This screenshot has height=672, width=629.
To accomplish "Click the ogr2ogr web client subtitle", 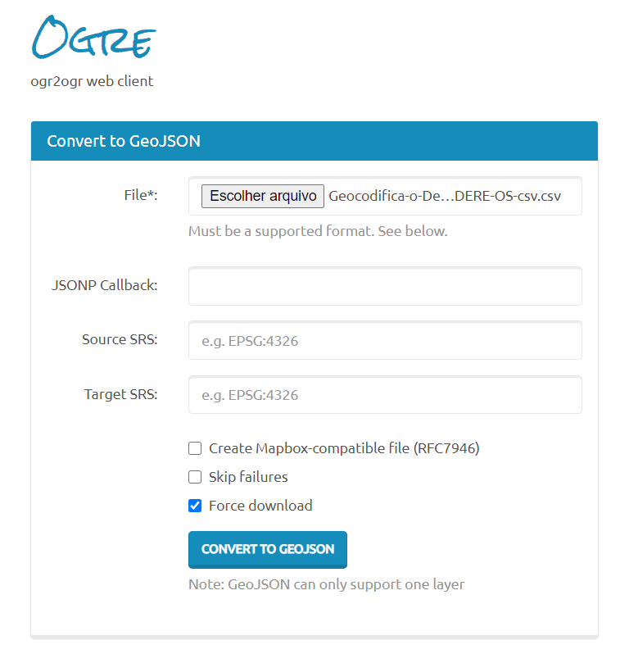I will click(x=92, y=81).
